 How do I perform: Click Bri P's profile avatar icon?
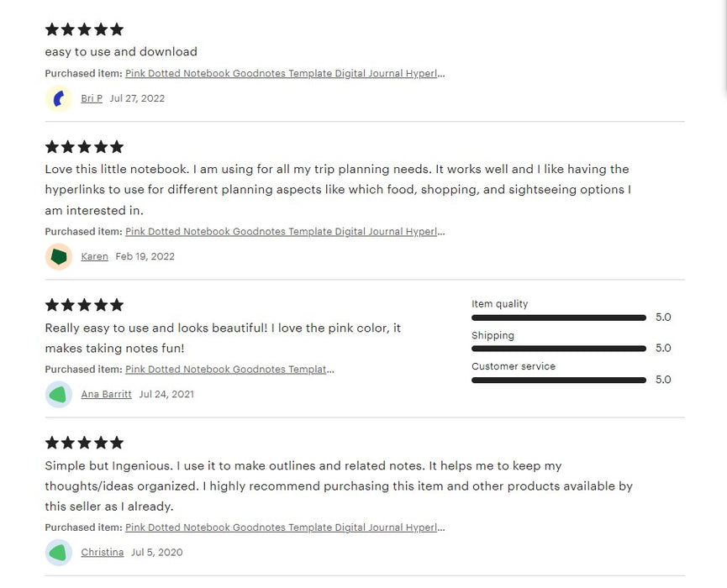[58, 98]
